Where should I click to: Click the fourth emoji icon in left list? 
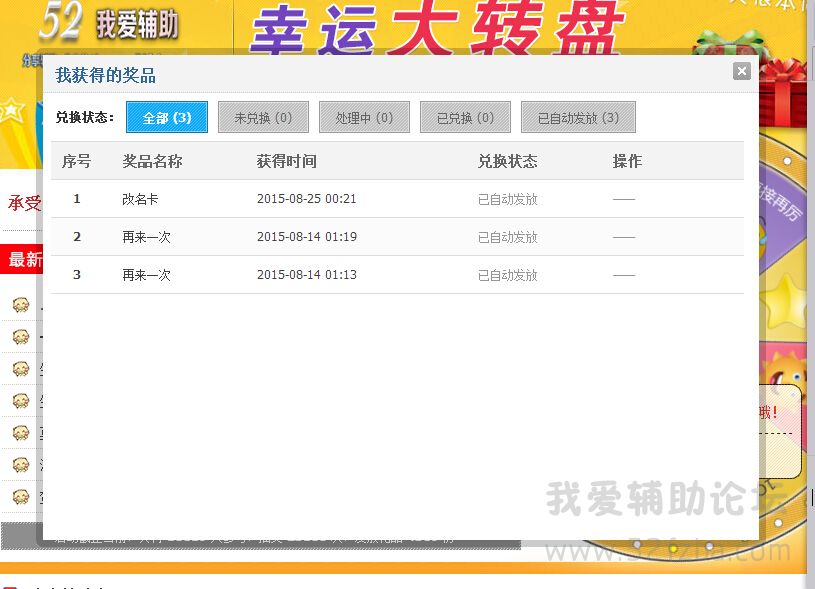point(21,401)
